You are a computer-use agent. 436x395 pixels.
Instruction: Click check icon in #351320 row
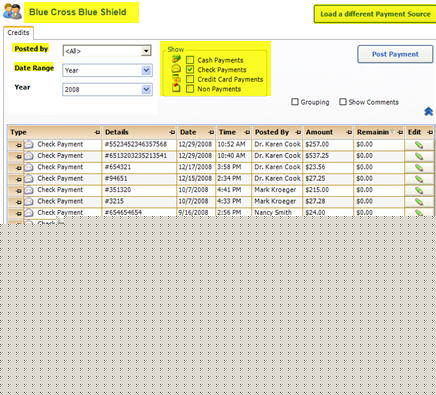tap(29, 190)
